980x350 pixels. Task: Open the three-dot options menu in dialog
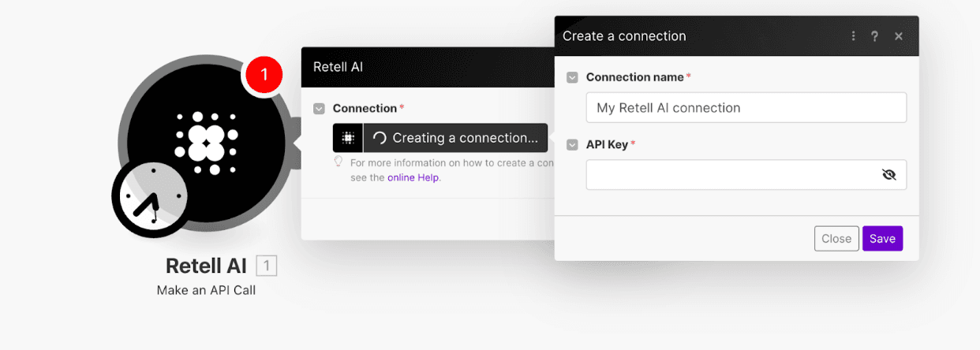coord(853,36)
